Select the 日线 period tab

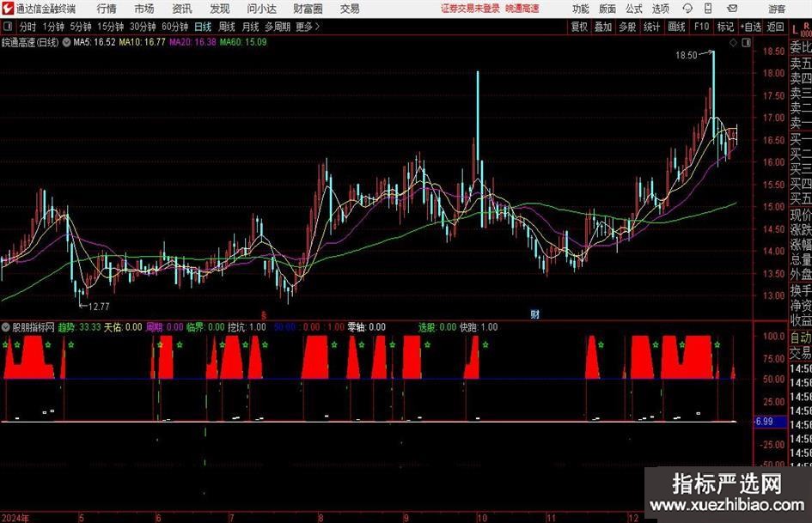203,27
